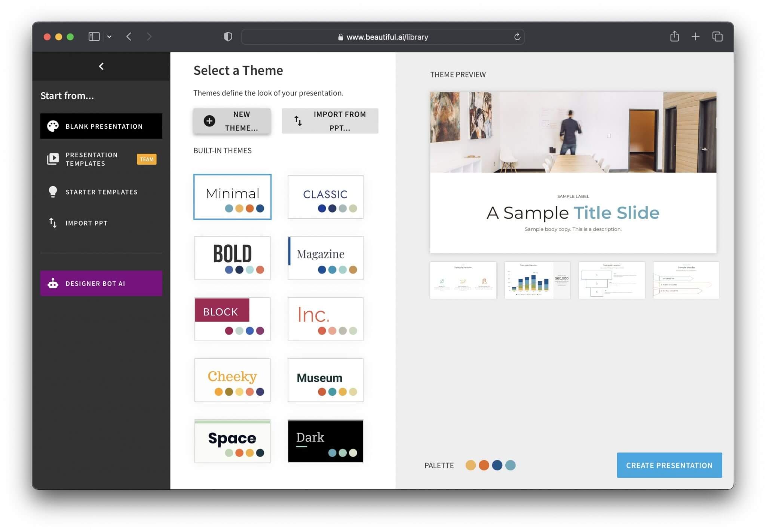Click the Create Presentation button
Viewport: 766px width, 532px height.
click(669, 465)
